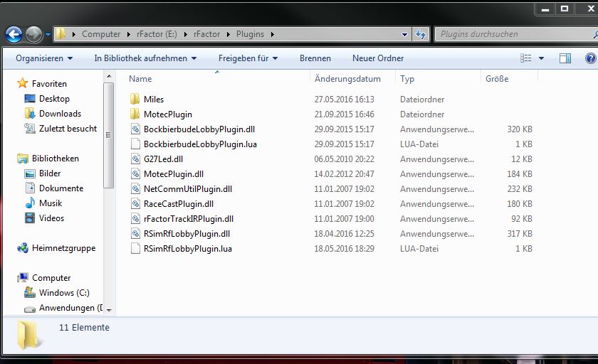Click the Brennen toolbar button
This screenshot has height=364, width=598.
point(315,58)
